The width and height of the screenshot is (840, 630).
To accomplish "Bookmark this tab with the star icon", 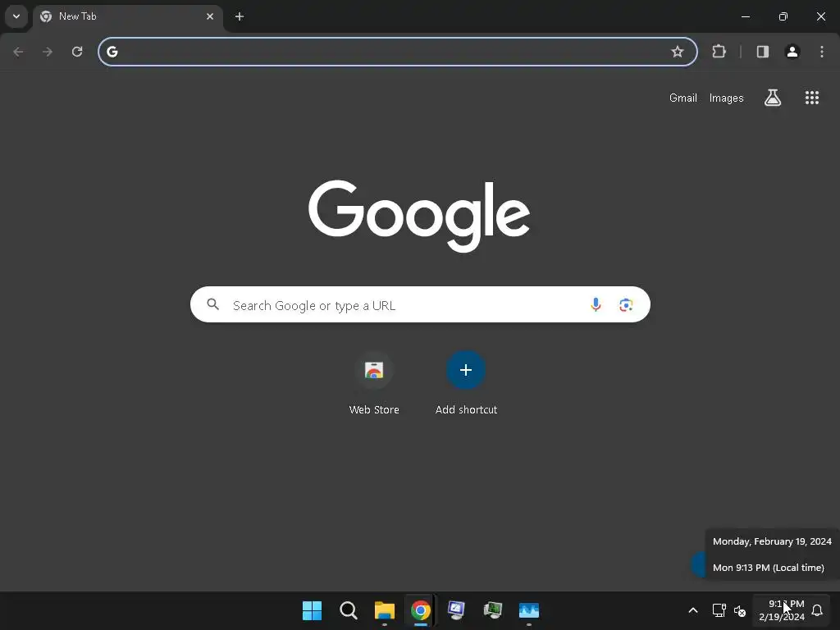I will [677, 52].
